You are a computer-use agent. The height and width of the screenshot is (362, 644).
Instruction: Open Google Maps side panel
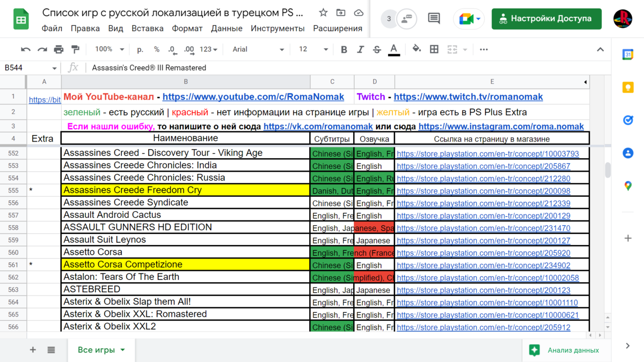pos(628,186)
